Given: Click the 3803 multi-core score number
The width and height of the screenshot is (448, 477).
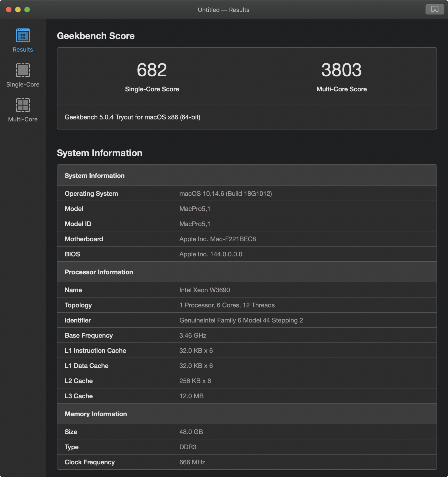Looking at the screenshot, I should point(341,70).
